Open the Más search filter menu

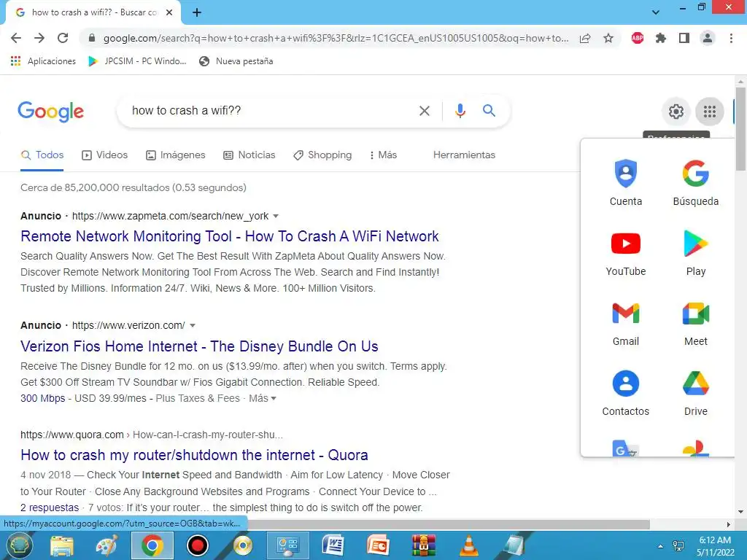point(384,155)
